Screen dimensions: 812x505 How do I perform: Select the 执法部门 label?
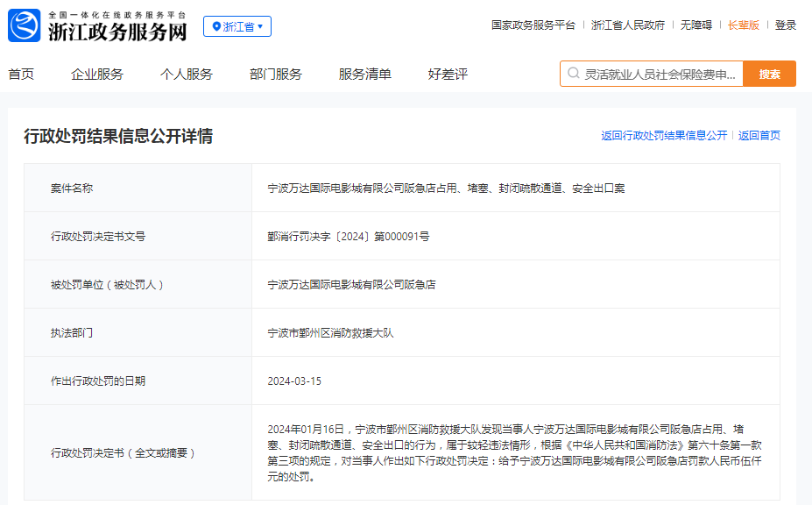tap(72, 333)
